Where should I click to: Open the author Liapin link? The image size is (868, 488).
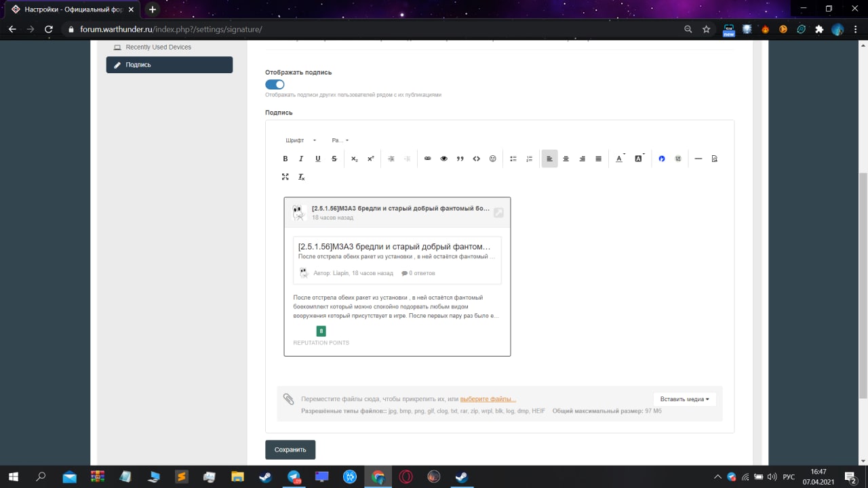(341, 273)
